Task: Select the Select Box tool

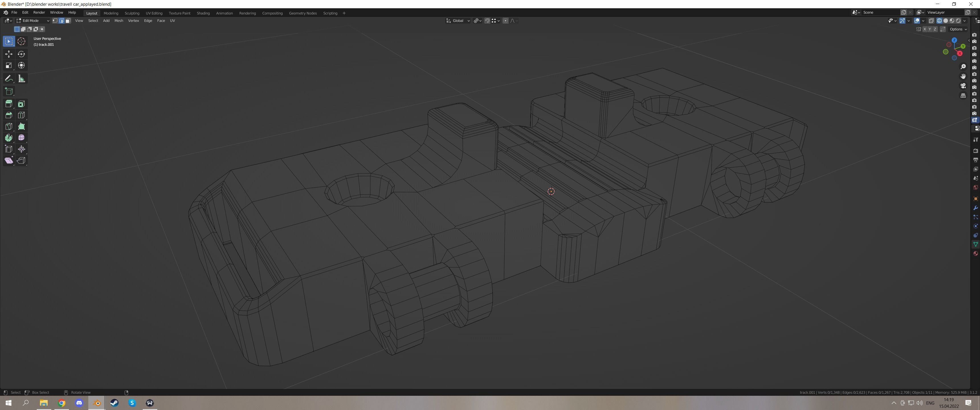Action: pyautogui.click(x=9, y=41)
